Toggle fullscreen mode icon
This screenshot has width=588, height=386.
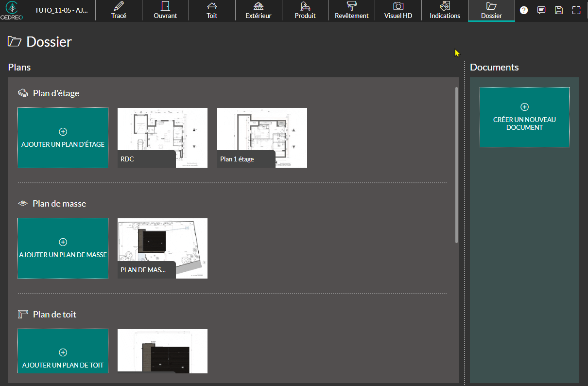point(576,10)
